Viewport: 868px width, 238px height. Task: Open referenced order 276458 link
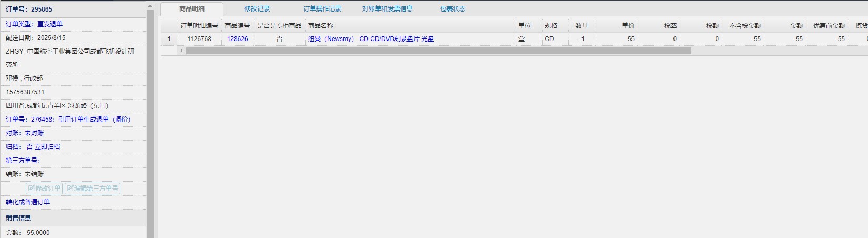[42, 120]
